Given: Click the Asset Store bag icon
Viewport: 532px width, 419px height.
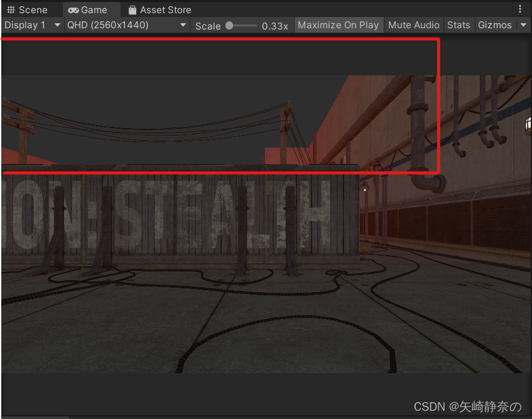Looking at the screenshot, I should pyautogui.click(x=133, y=10).
